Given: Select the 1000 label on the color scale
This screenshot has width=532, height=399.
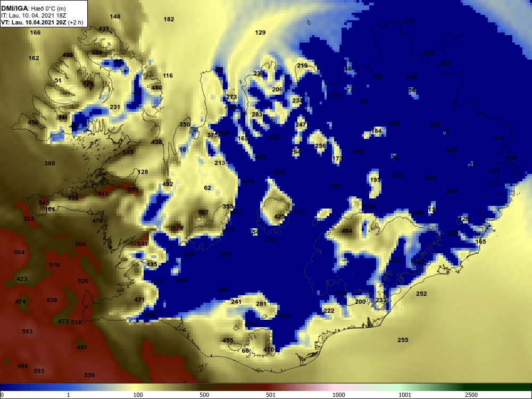Looking at the screenshot, I should 338,395.
